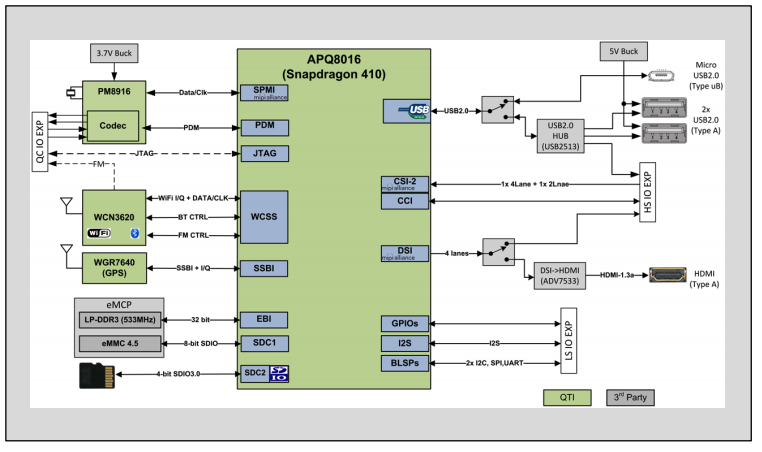Click the 8-bit SDIO label
Image resolution: width=762 pixels, height=452 pixels.
[x=201, y=344]
